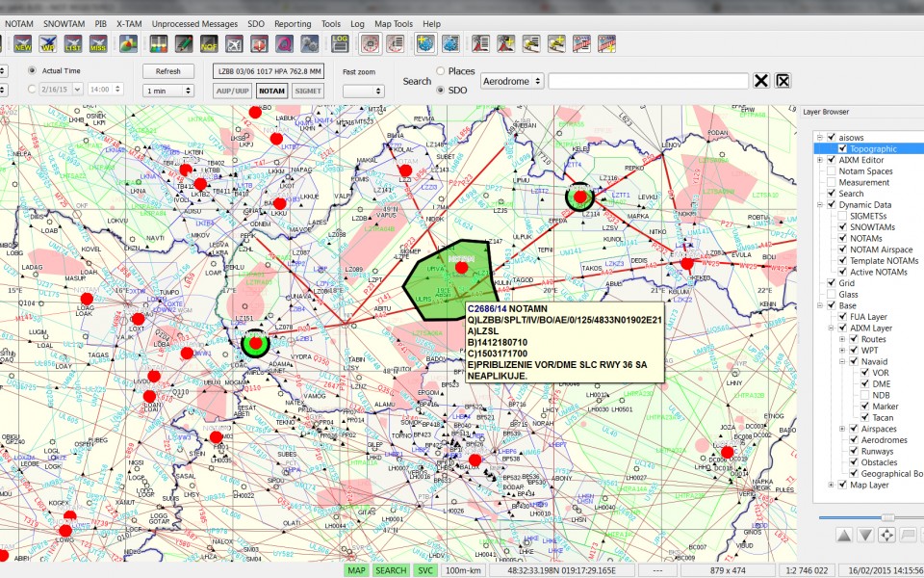
Task: Click the airplane icon after NOF
Action: [x=234, y=43]
